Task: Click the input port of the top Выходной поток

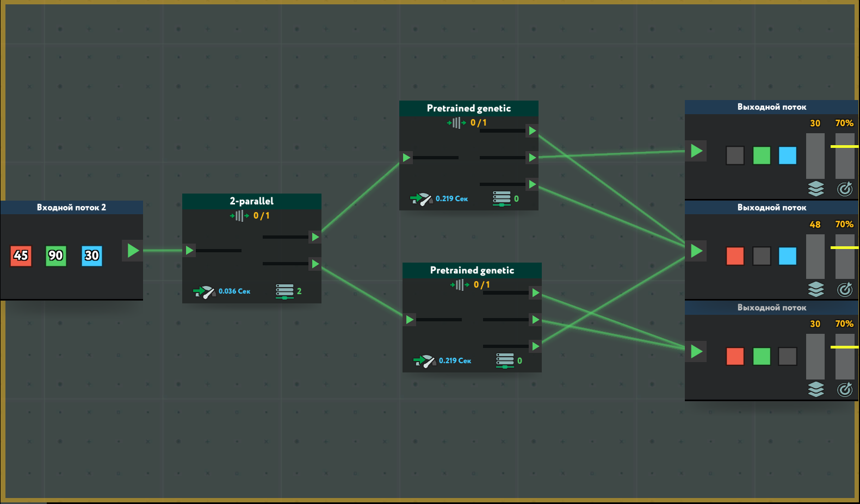Action: 696,151
